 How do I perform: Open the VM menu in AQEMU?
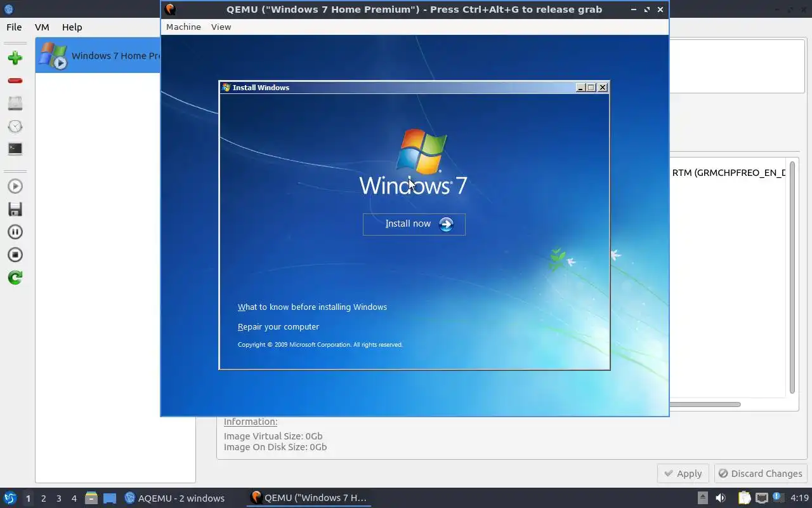pos(42,27)
